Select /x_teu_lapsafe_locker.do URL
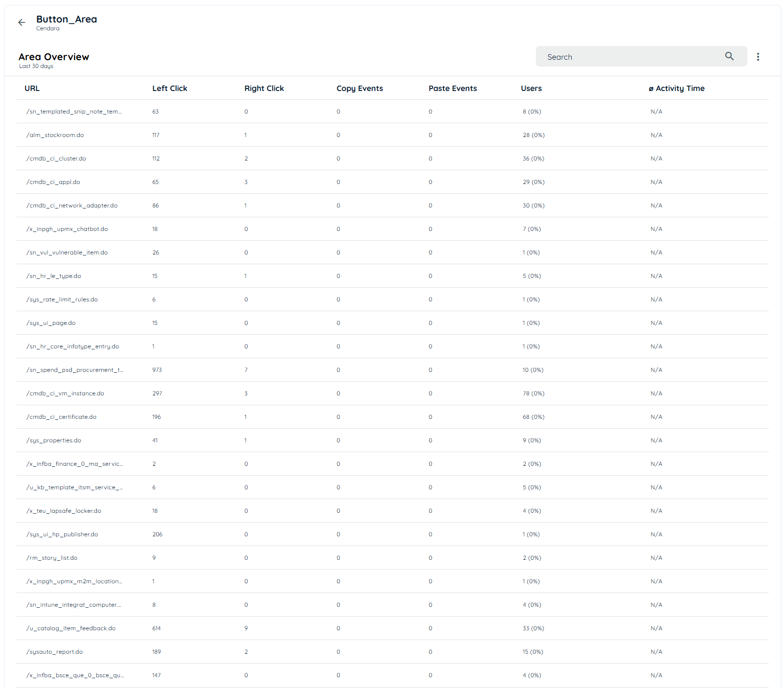The height and width of the screenshot is (688, 784). [x=64, y=511]
